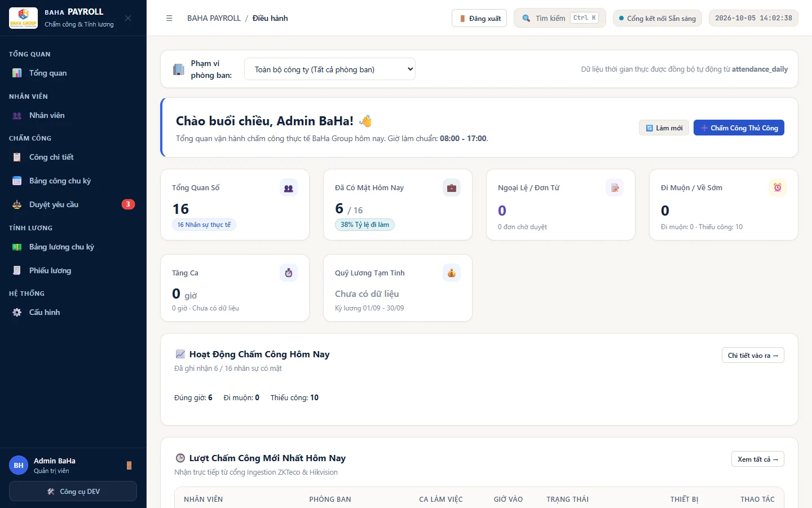Open the department scope dropdown
This screenshot has height=508, width=812.
coord(330,69)
